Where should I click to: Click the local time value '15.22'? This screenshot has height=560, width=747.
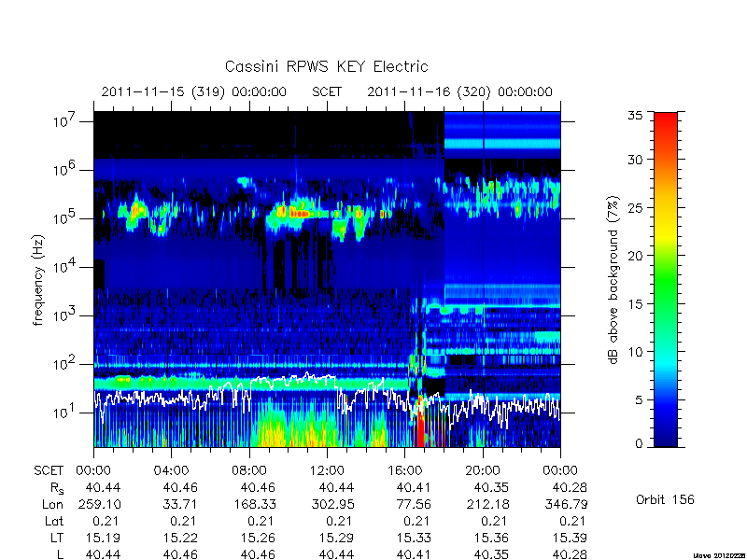[x=180, y=538]
